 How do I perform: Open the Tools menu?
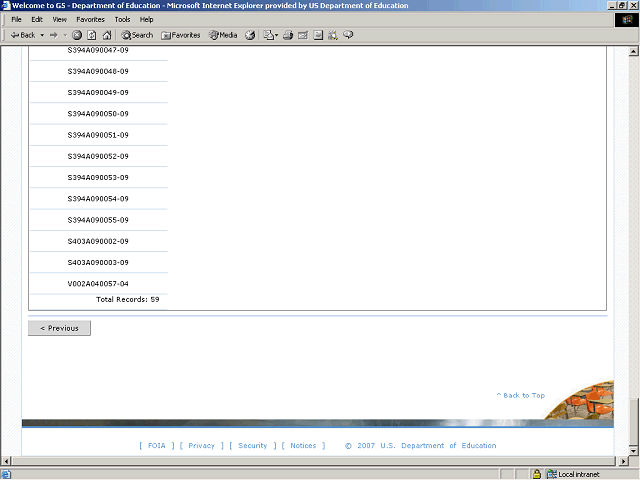122,19
